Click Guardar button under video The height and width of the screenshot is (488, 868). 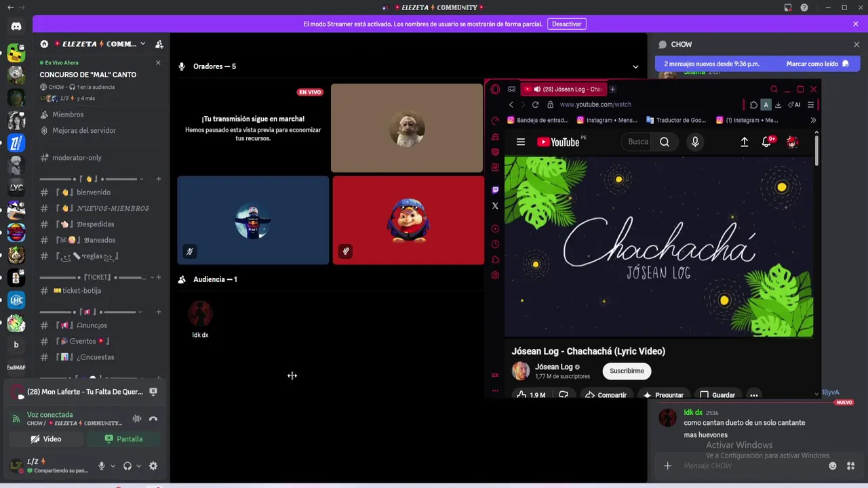(717, 394)
